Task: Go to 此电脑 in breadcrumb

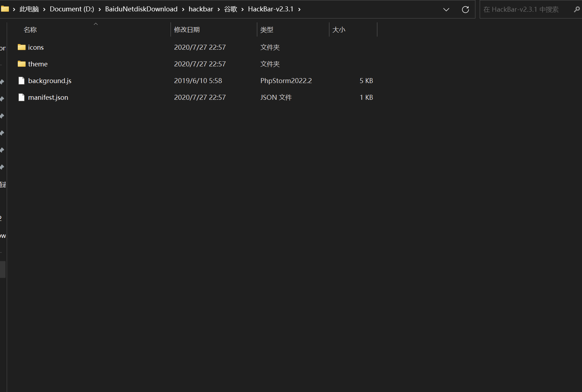Action: (29, 9)
